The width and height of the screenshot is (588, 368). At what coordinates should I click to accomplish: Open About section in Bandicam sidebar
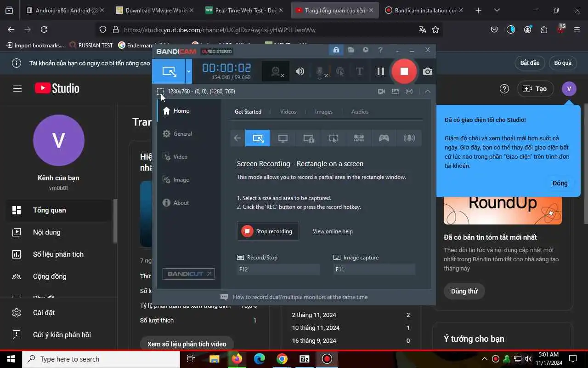[189, 203]
